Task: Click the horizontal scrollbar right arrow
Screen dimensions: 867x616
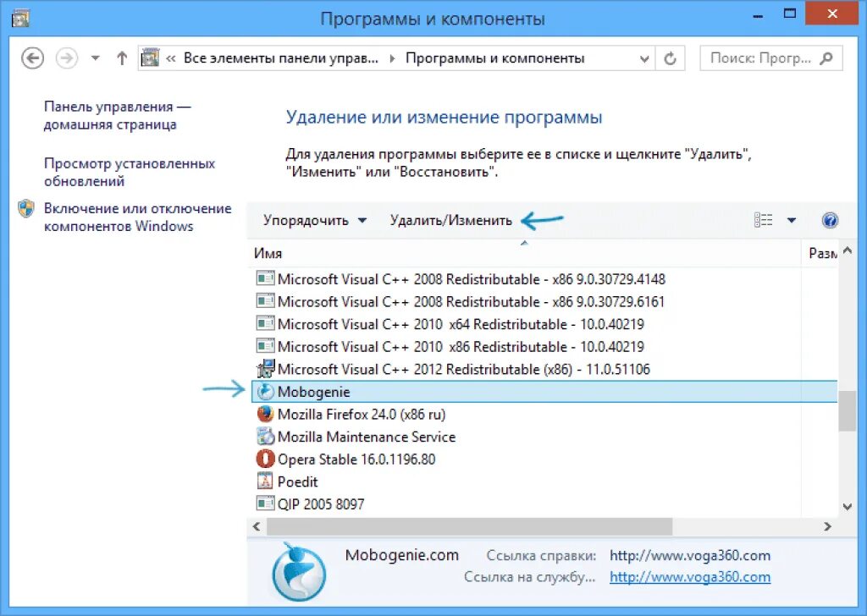Action: 827,526
